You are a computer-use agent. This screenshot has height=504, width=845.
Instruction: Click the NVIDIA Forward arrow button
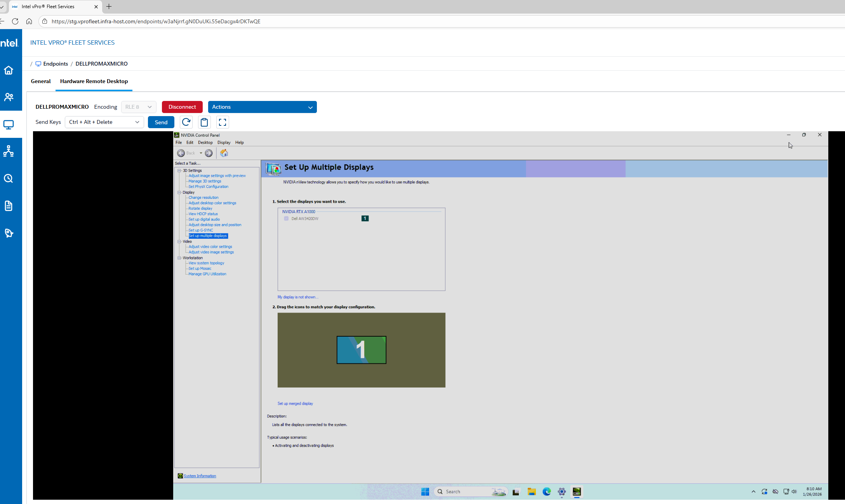tap(209, 153)
